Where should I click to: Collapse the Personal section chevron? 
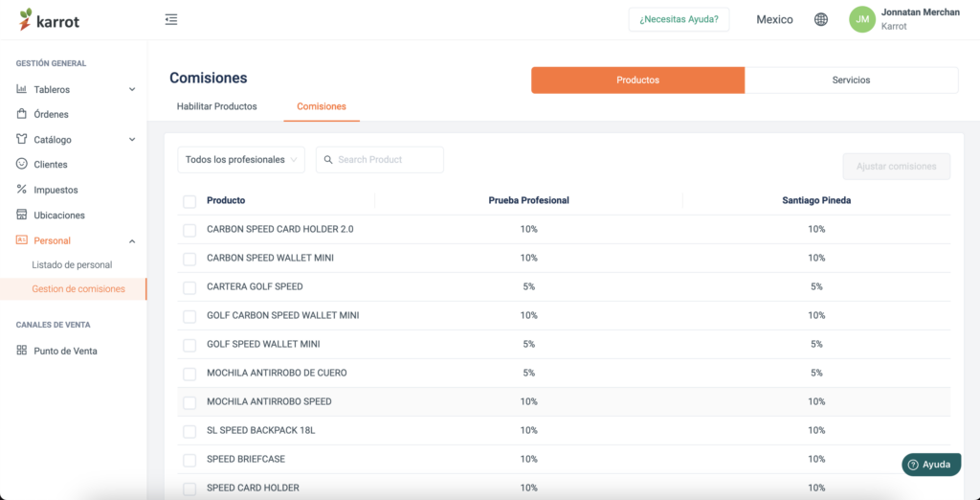click(132, 241)
